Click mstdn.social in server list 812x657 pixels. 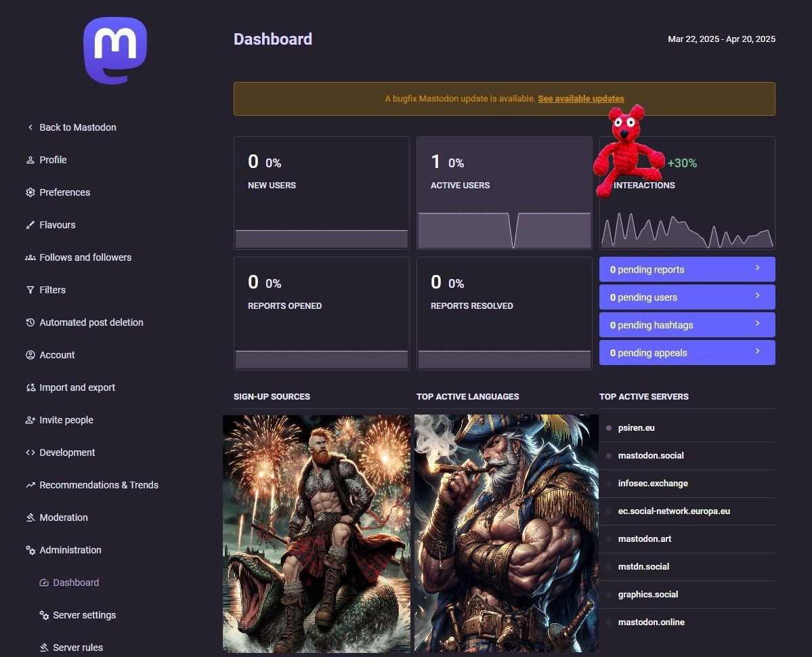click(x=643, y=567)
